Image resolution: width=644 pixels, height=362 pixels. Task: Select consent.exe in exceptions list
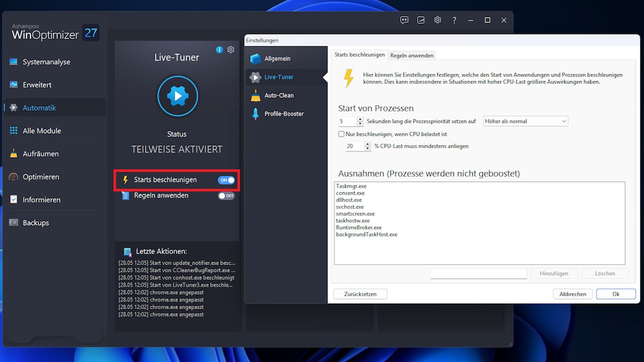[x=350, y=193]
